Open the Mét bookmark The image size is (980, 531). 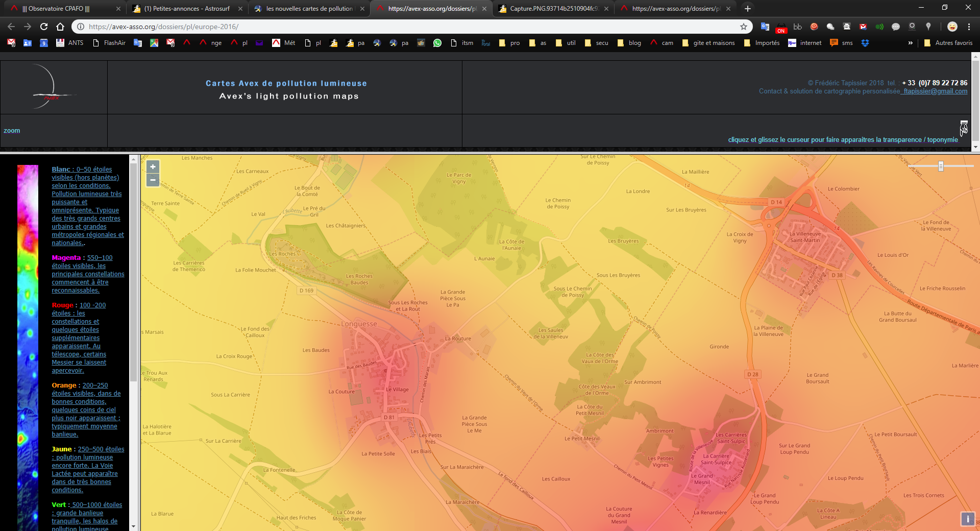click(x=284, y=43)
